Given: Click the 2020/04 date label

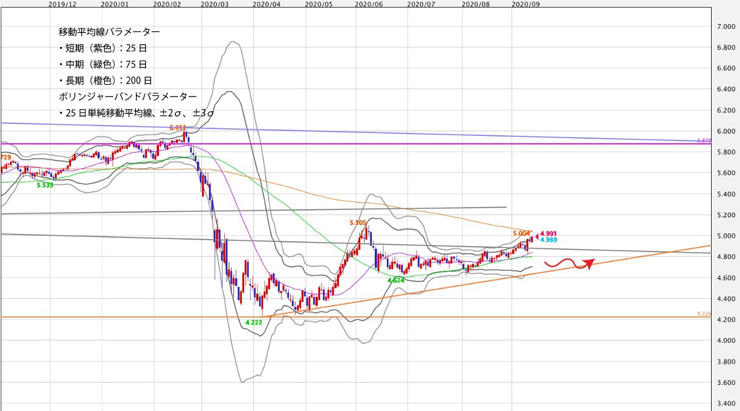Looking at the screenshot, I should [x=267, y=4].
